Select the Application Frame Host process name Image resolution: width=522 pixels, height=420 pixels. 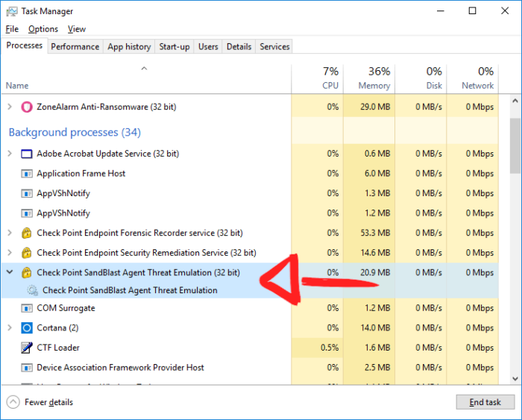(81, 174)
